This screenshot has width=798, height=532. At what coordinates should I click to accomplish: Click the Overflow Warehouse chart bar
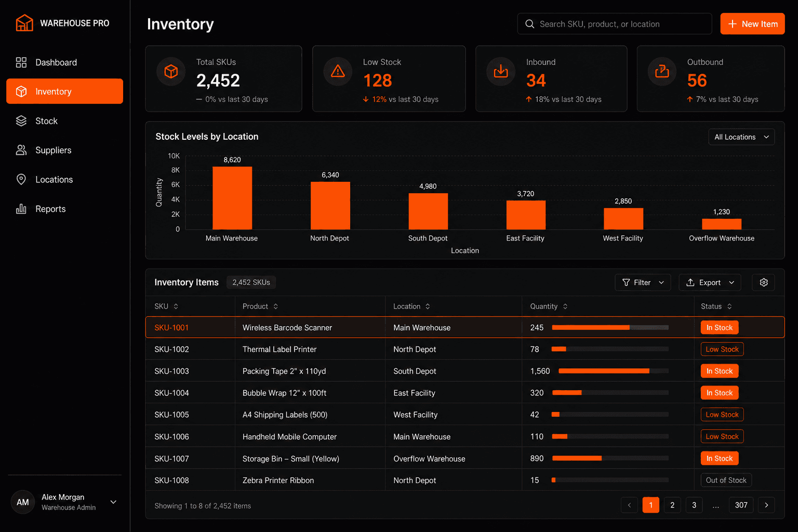click(722, 224)
